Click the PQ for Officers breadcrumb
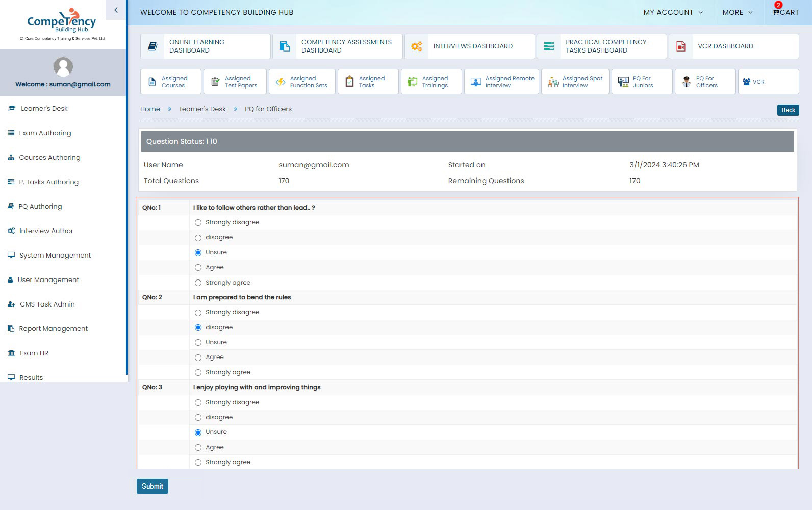 tap(268, 109)
